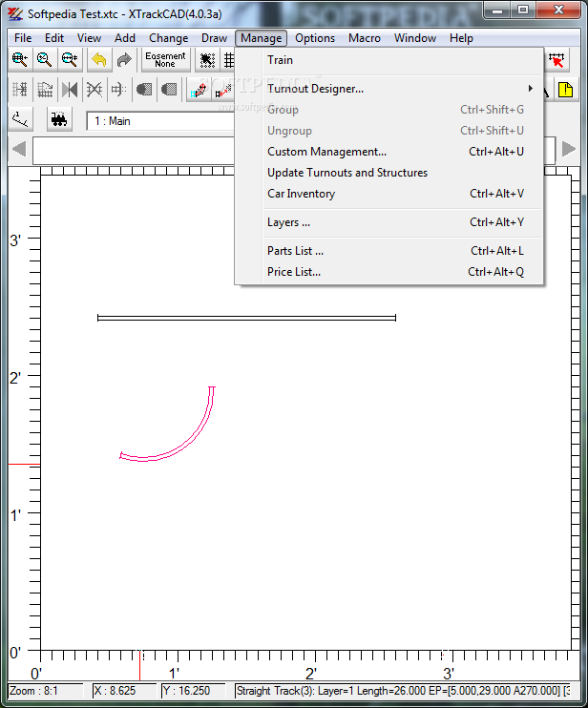This screenshot has height=708, width=588.
Task: Open the Window menu
Action: click(415, 38)
